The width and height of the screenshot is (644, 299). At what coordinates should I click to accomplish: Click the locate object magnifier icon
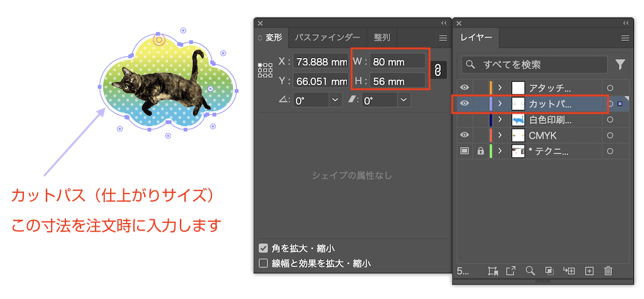(530, 271)
